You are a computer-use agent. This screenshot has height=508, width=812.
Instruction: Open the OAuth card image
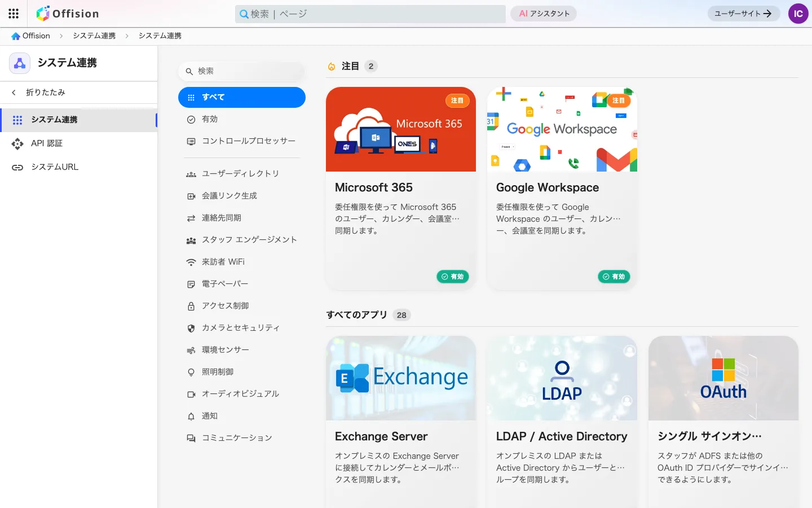pos(723,378)
